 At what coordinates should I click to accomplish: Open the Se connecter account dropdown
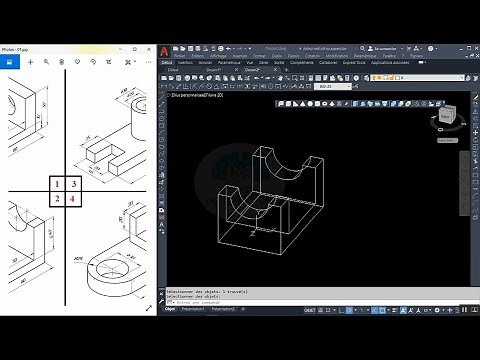coord(386,49)
